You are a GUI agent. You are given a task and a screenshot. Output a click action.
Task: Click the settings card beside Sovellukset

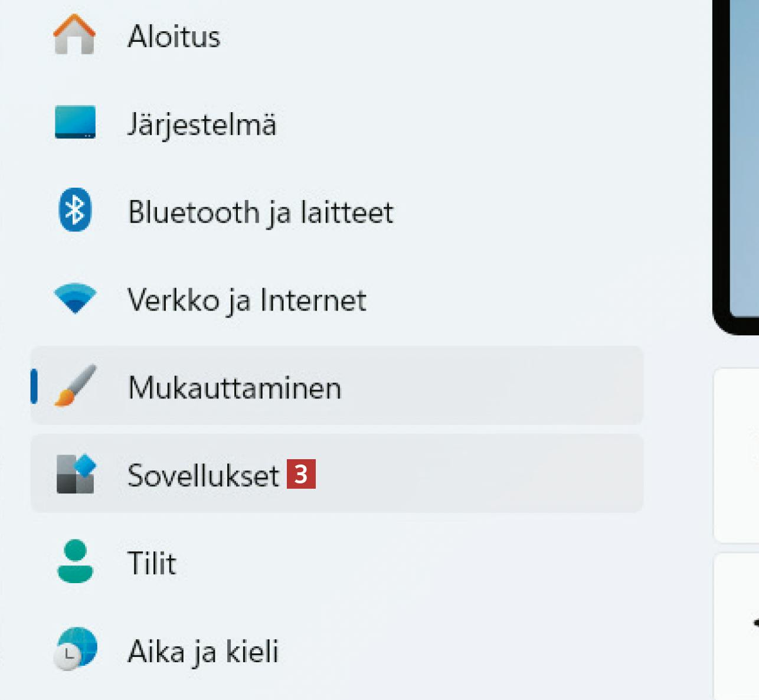[x=738, y=455]
